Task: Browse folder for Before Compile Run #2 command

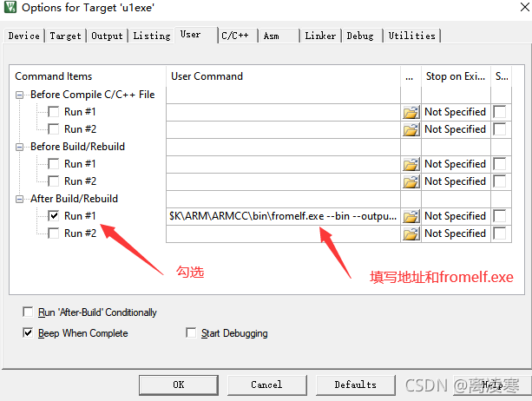Action: tap(410, 129)
